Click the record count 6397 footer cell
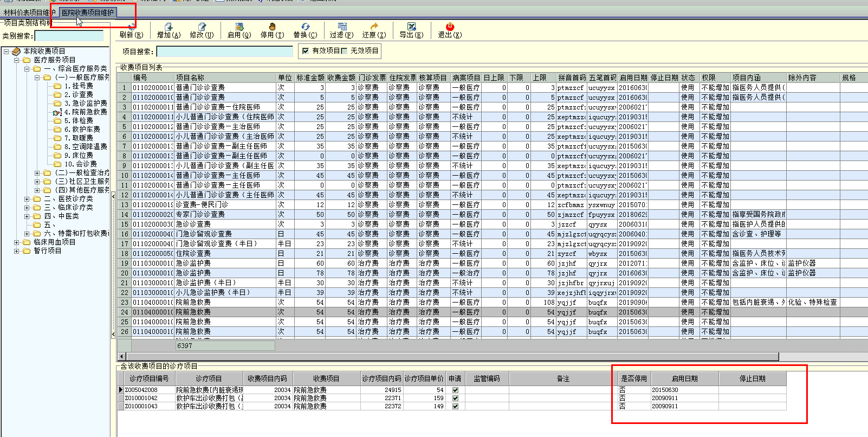Screen dimensions: 868x437 (x=225, y=345)
